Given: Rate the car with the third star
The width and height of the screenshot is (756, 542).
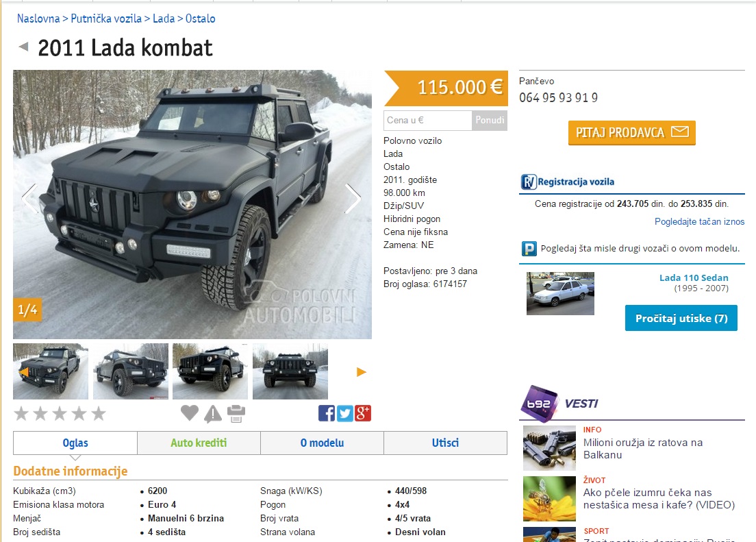Looking at the screenshot, I should click(60, 414).
